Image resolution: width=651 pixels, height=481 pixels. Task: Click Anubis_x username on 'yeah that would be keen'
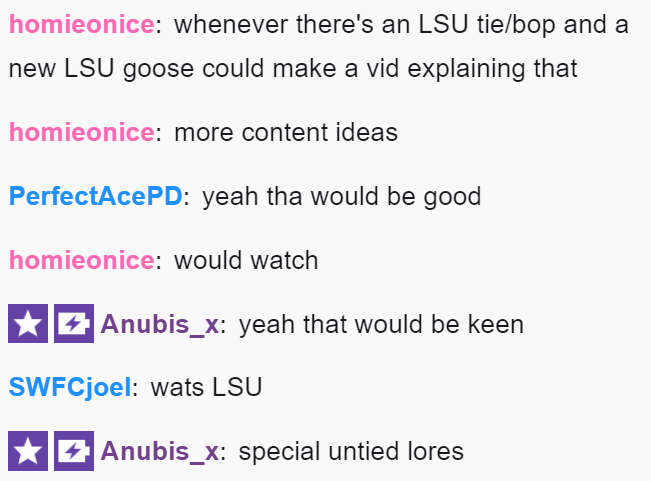(x=160, y=324)
